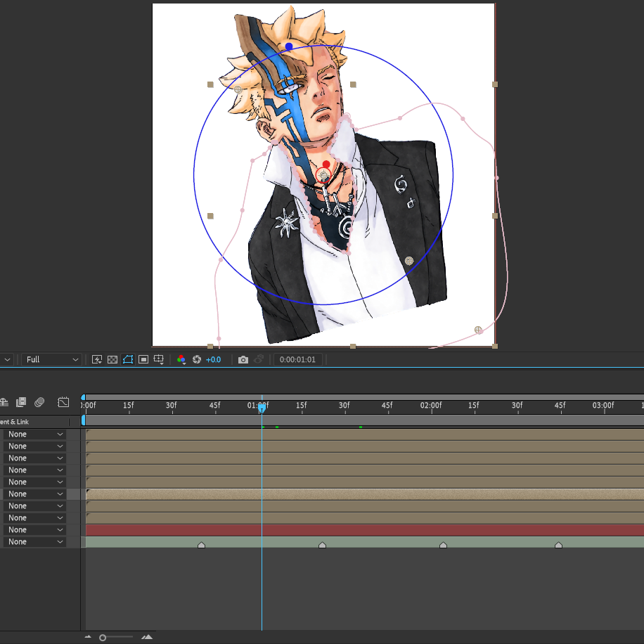Open the topmost layer's None parent dropdown

tap(34, 434)
